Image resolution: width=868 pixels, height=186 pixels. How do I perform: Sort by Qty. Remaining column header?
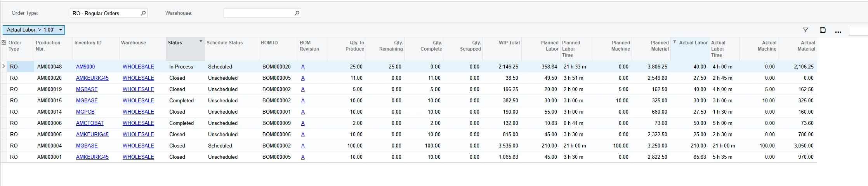[x=385, y=49]
